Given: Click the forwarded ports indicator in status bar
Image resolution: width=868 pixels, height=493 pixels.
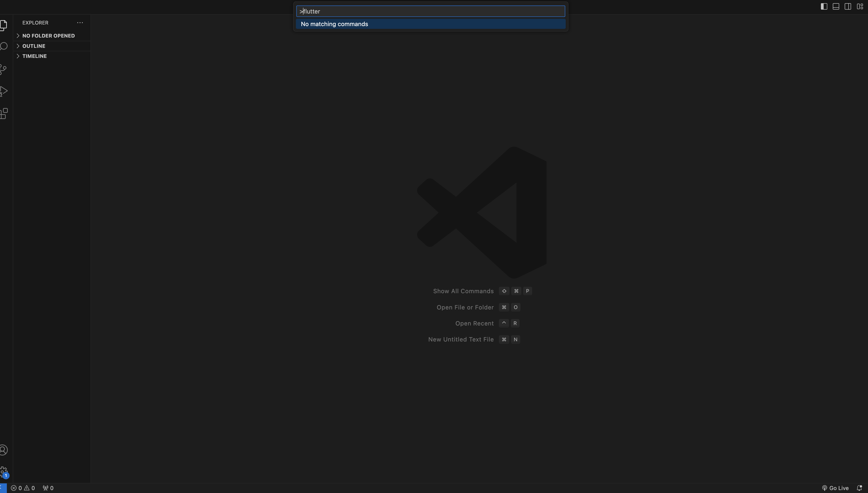Looking at the screenshot, I should [x=48, y=488].
